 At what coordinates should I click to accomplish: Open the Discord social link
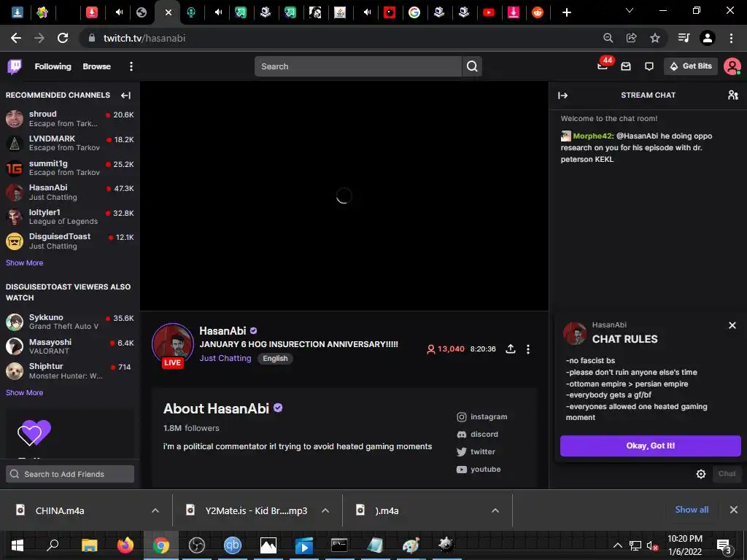477,435
